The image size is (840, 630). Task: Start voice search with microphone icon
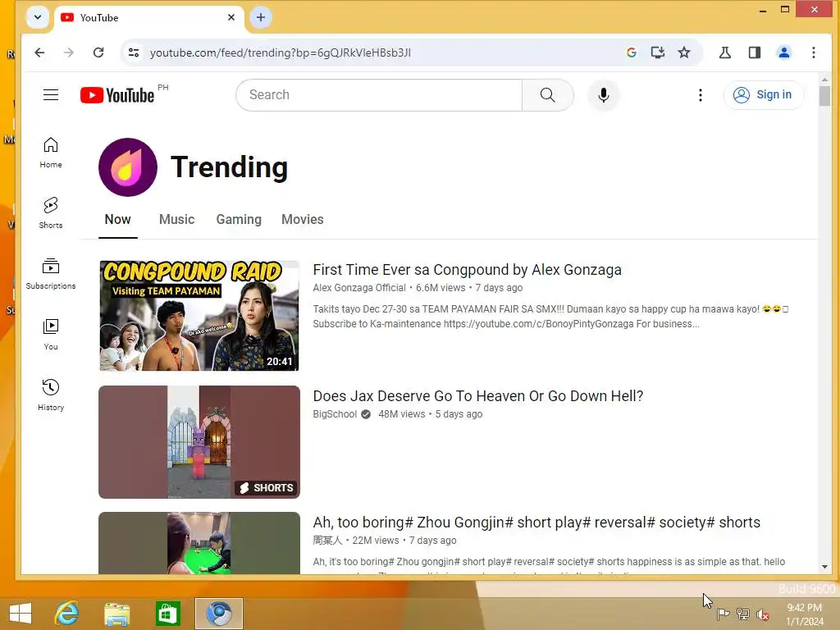(x=603, y=95)
